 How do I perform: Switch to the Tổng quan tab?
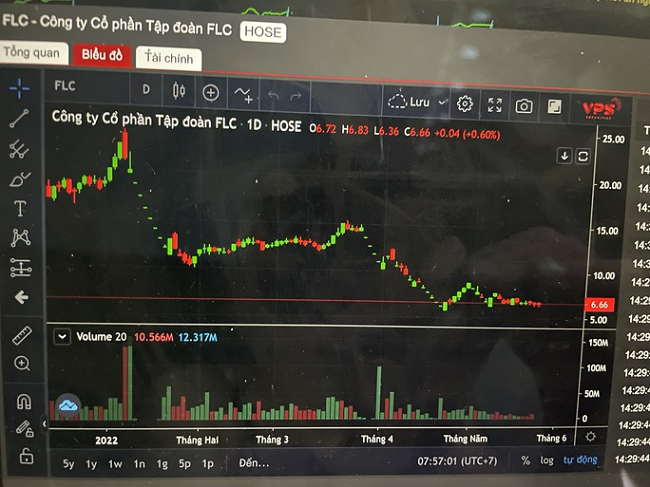point(32,53)
